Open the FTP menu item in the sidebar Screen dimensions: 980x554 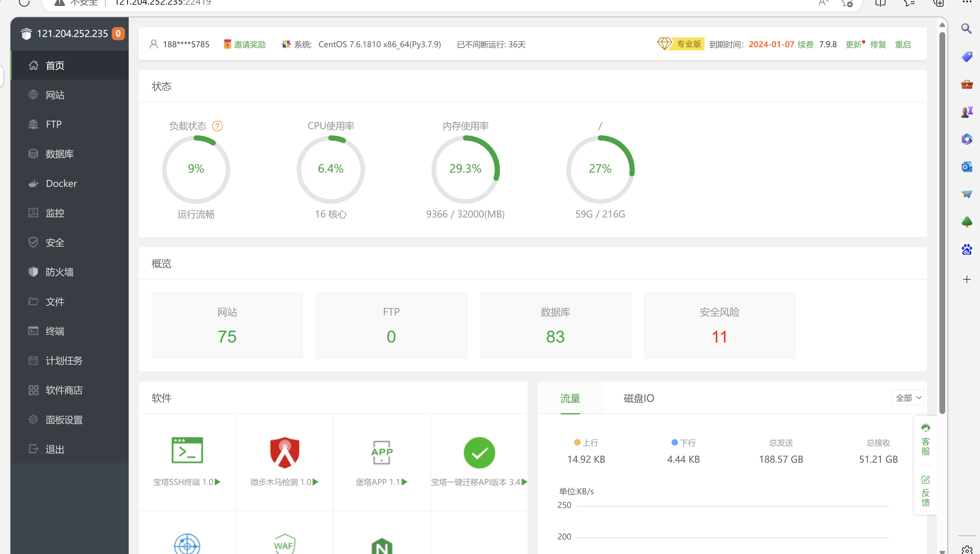click(x=70, y=124)
